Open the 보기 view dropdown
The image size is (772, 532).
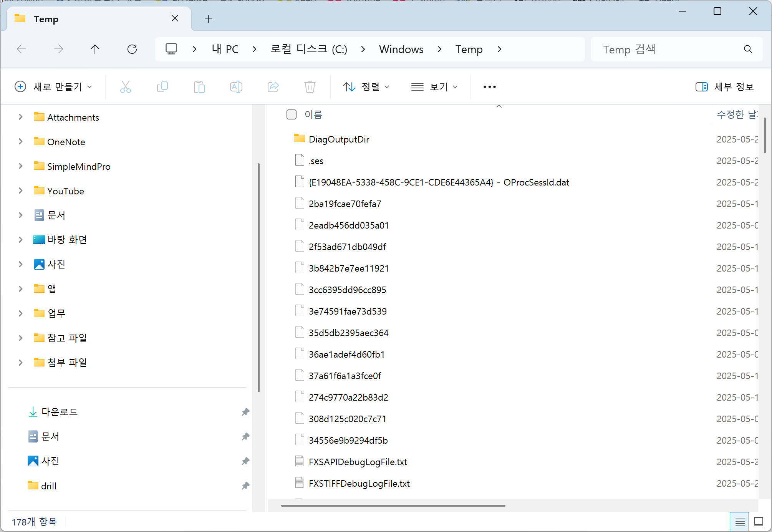click(x=435, y=87)
